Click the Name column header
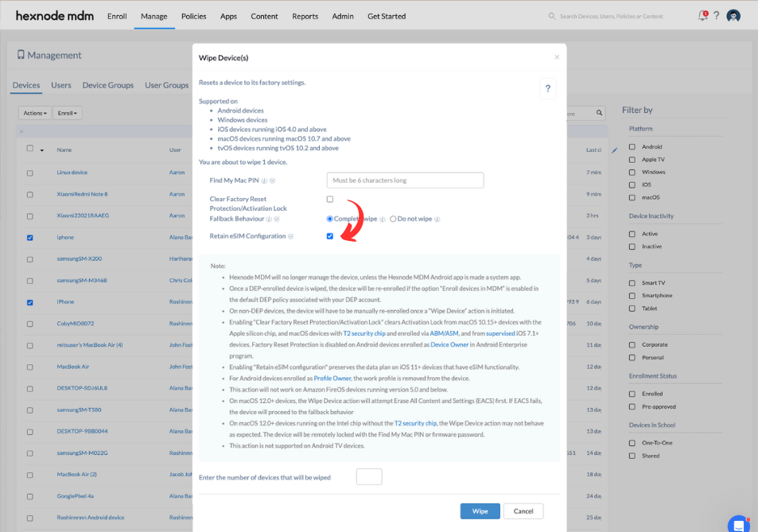 click(x=64, y=150)
